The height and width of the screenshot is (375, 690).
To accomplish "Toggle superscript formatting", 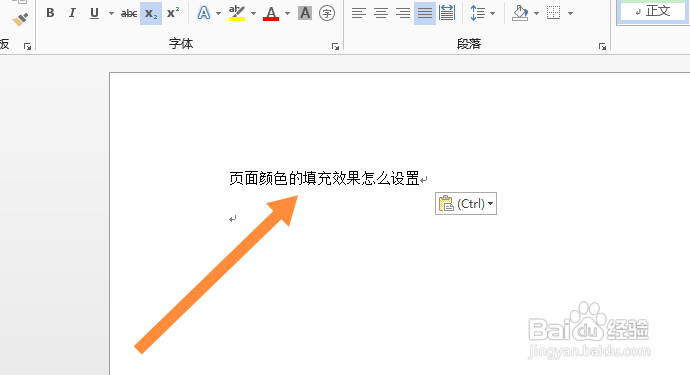I will click(x=173, y=13).
